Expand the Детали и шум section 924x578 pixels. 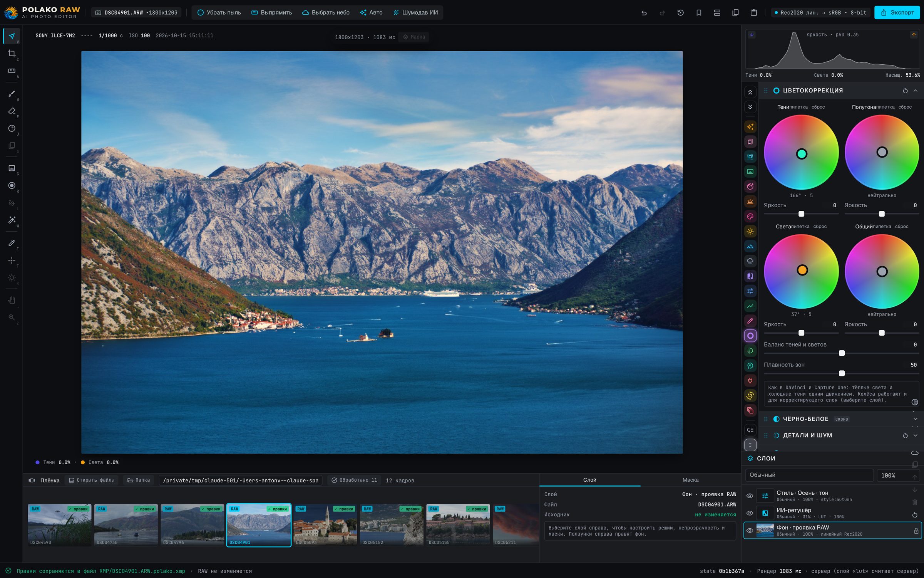[x=916, y=435]
